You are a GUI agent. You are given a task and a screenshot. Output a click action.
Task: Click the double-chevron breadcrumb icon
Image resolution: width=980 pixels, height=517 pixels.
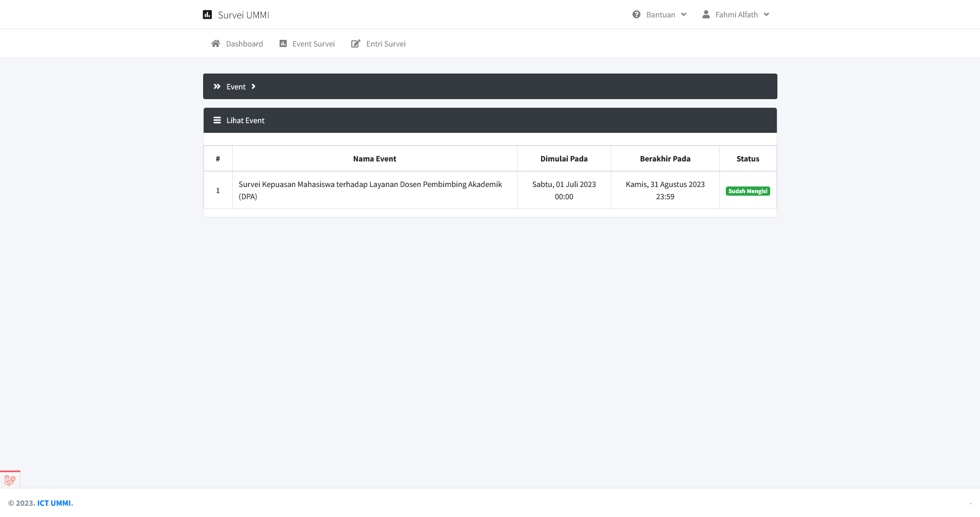(217, 86)
